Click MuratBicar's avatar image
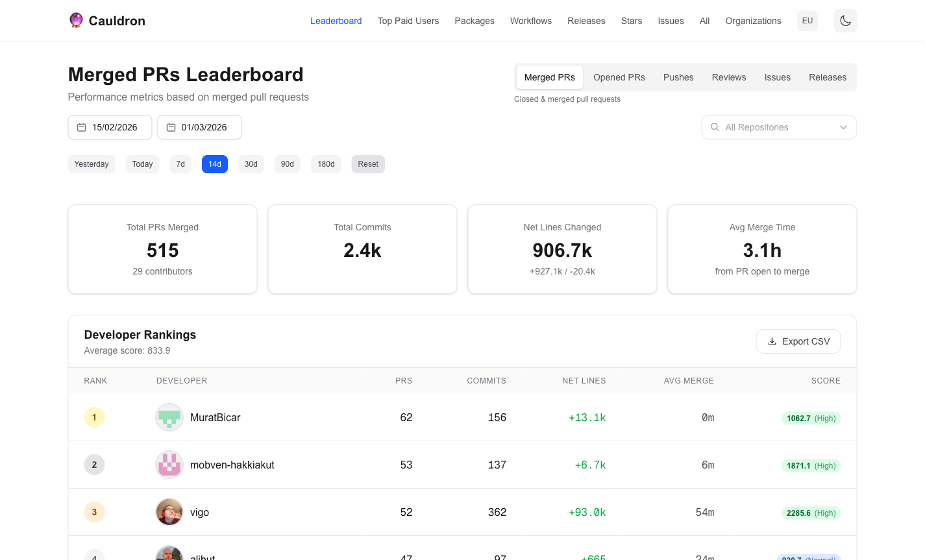Image resolution: width=925 pixels, height=560 pixels. coord(169,417)
